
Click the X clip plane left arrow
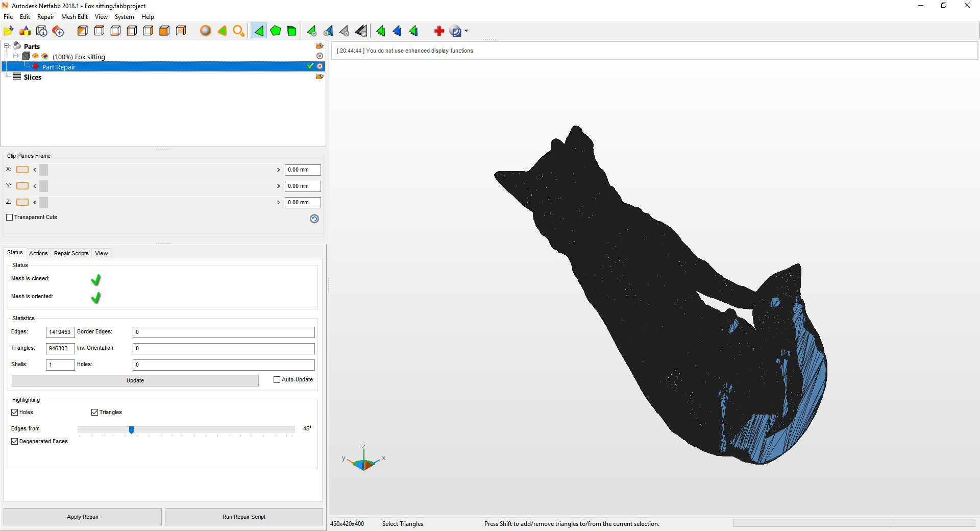35,170
